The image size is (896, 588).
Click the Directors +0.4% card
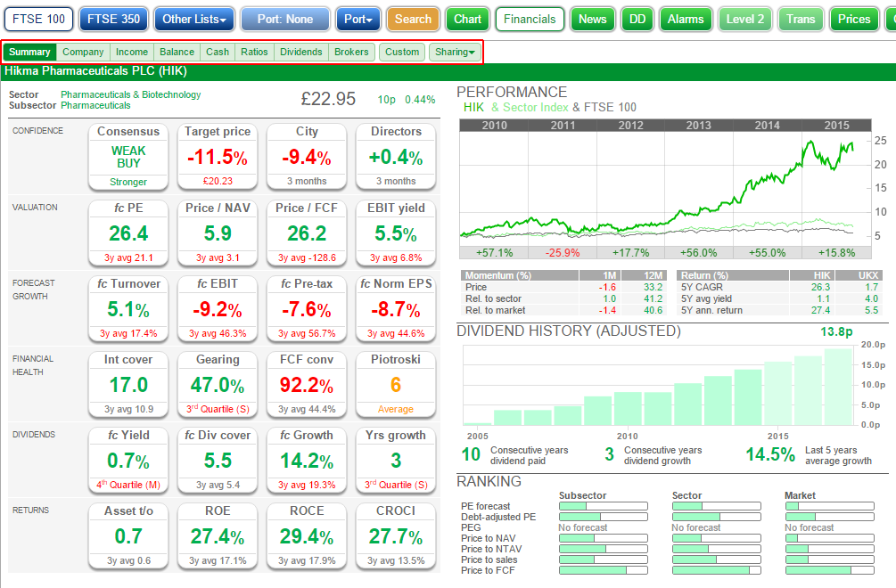396,157
